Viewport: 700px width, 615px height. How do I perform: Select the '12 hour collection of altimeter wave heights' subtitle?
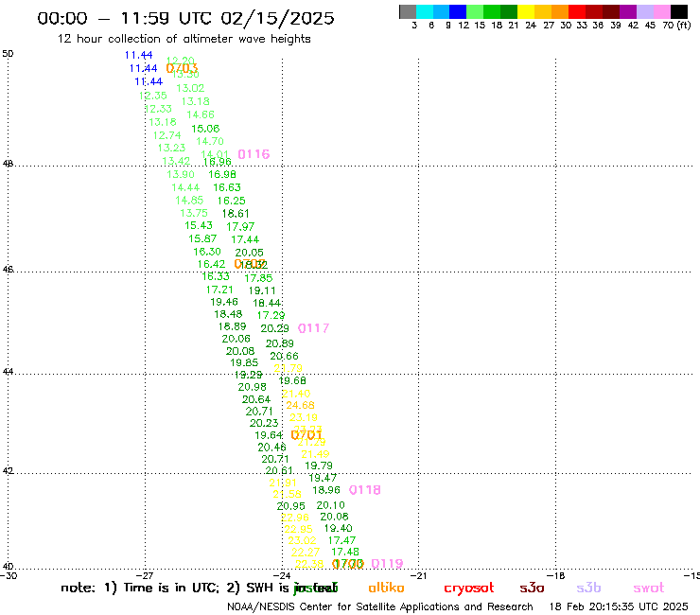pos(184,39)
